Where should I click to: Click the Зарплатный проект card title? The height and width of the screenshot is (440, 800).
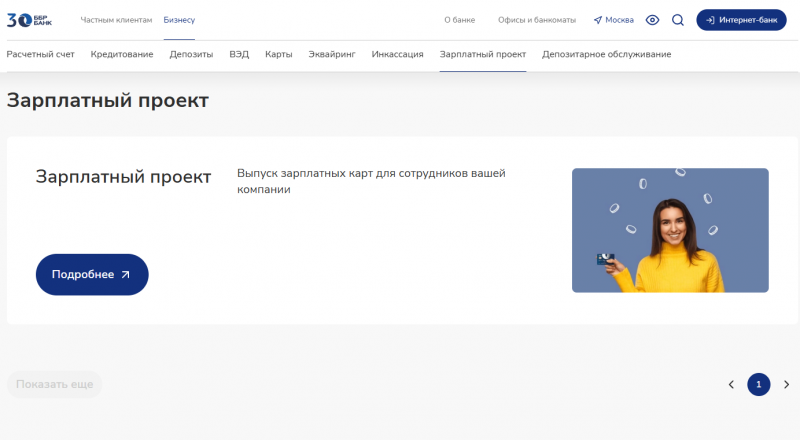coord(123,177)
